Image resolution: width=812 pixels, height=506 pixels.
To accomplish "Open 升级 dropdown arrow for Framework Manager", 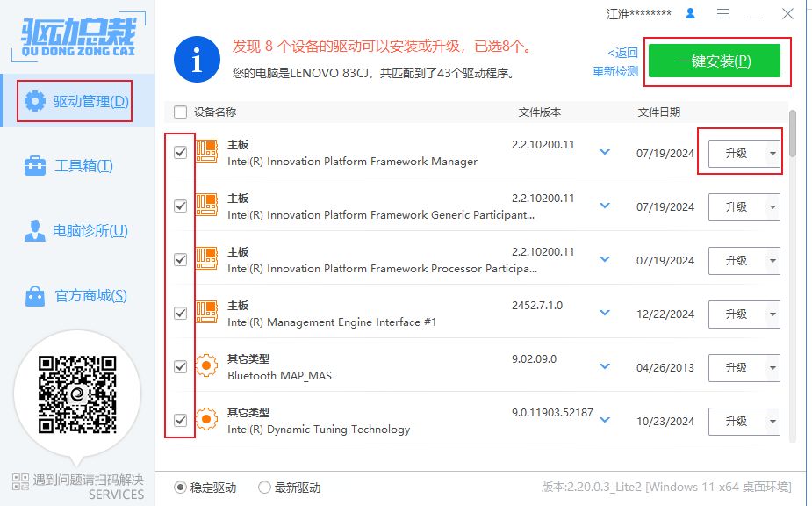I will (772, 153).
